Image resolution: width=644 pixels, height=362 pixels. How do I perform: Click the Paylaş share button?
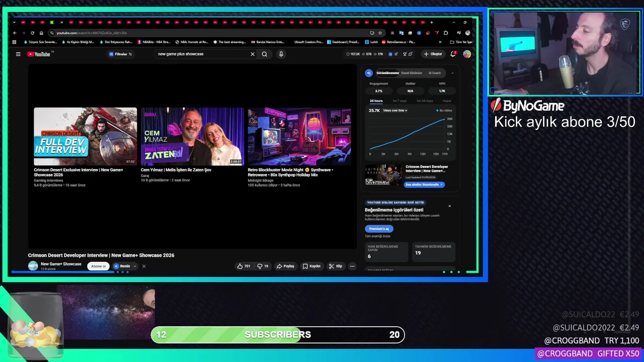[285, 266]
